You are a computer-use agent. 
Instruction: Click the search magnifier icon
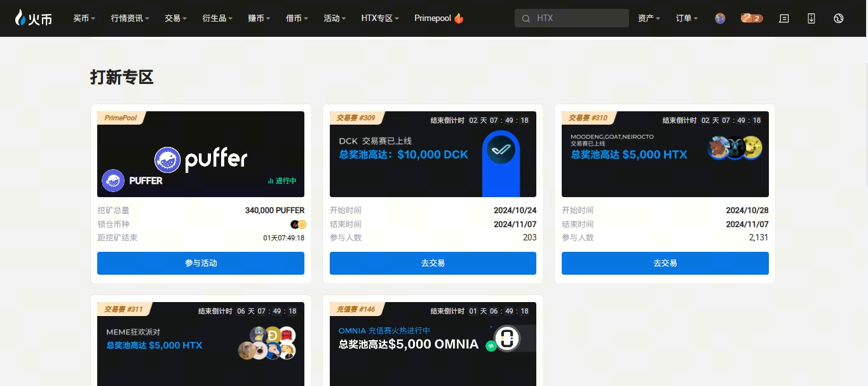pos(526,18)
